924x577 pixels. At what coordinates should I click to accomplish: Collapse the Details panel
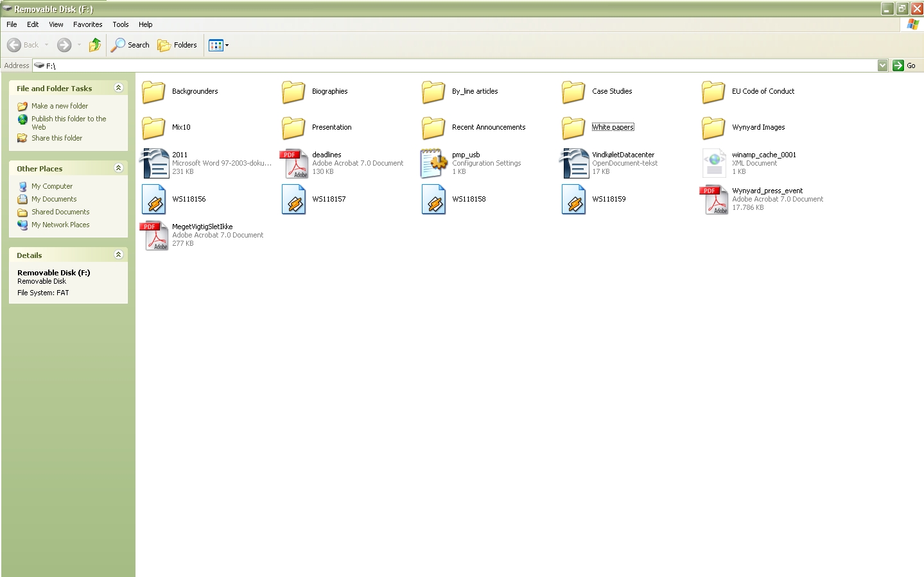click(x=118, y=255)
